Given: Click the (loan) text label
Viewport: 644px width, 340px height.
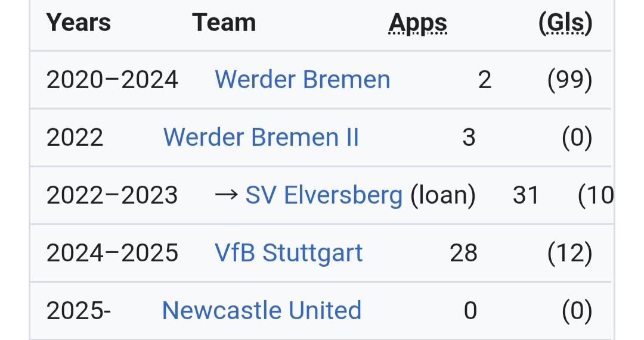Looking at the screenshot, I should click(x=443, y=195).
